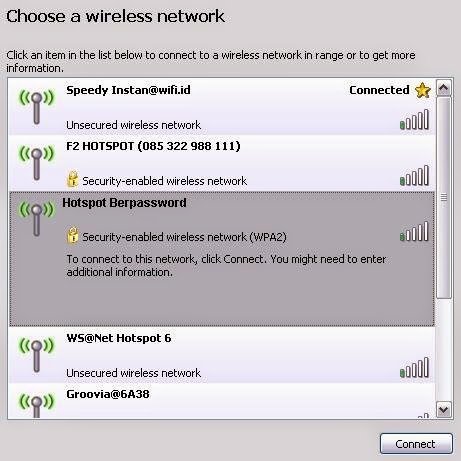Click signal bars for WS@Net Hotspot 6
461x461 pixels.
tap(414, 367)
